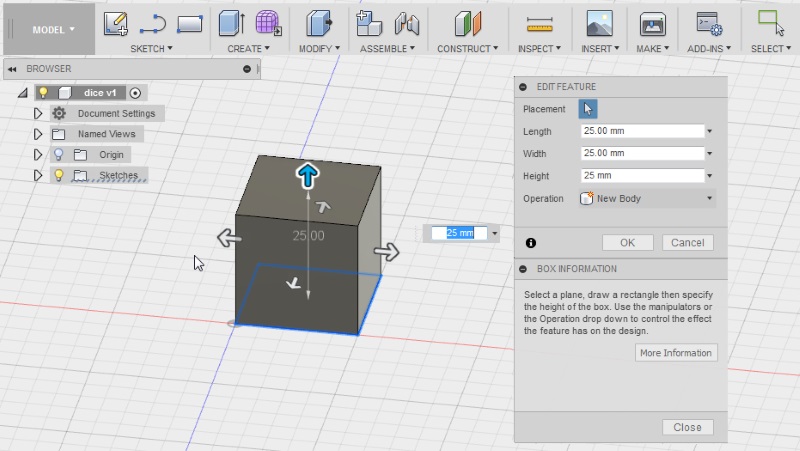This screenshot has height=451, width=800.
Task: Open the Operation New Body dropdown
Action: pos(647,198)
